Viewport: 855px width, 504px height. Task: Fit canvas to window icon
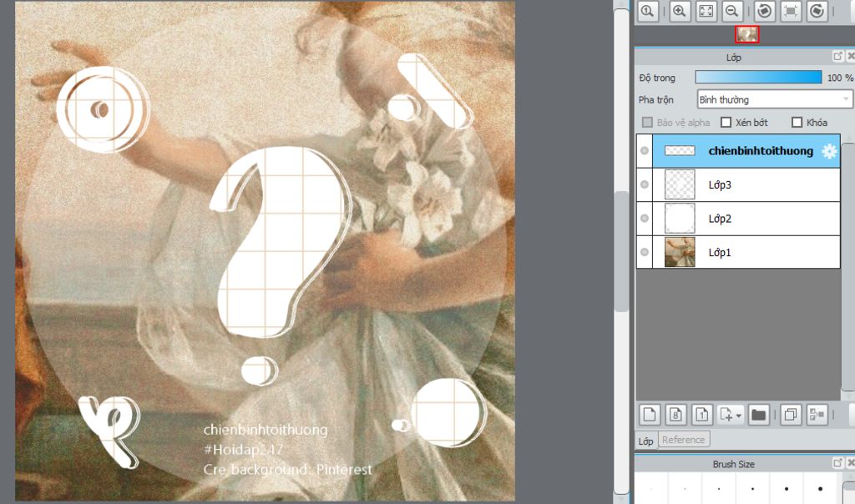click(706, 12)
